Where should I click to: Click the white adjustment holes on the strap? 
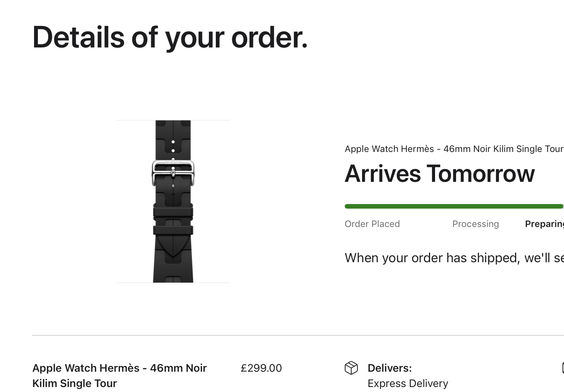tap(173, 146)
